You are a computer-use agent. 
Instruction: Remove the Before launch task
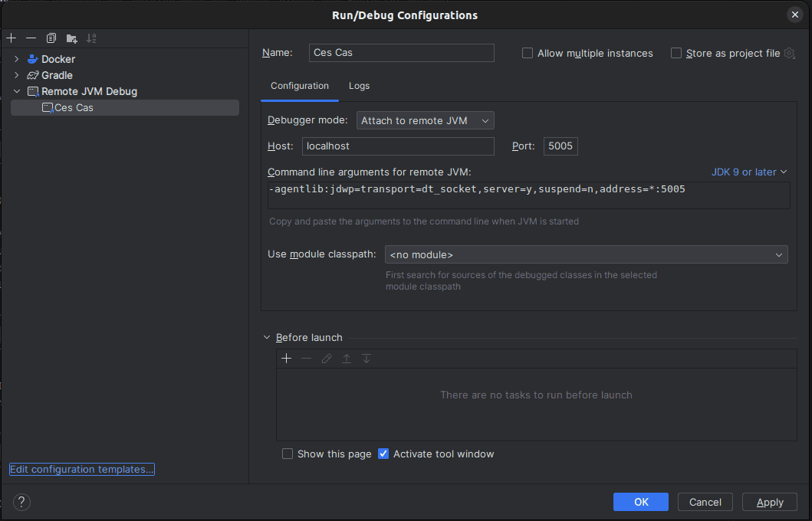[306, 359]
